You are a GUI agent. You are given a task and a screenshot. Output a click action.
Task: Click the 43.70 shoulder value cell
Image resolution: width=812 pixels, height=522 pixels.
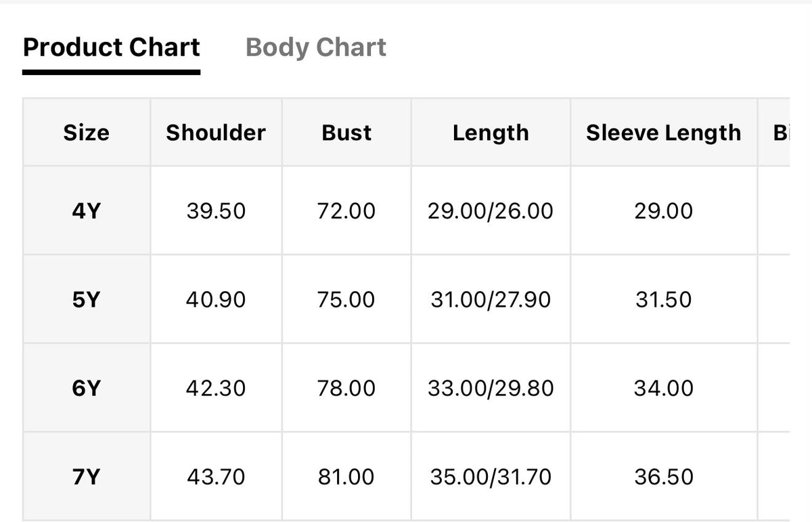pyautogui.click(x=216, y=477)
